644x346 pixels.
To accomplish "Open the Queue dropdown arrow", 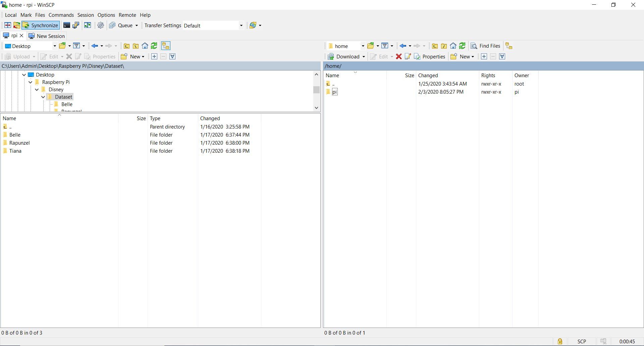I will point(137,26).
